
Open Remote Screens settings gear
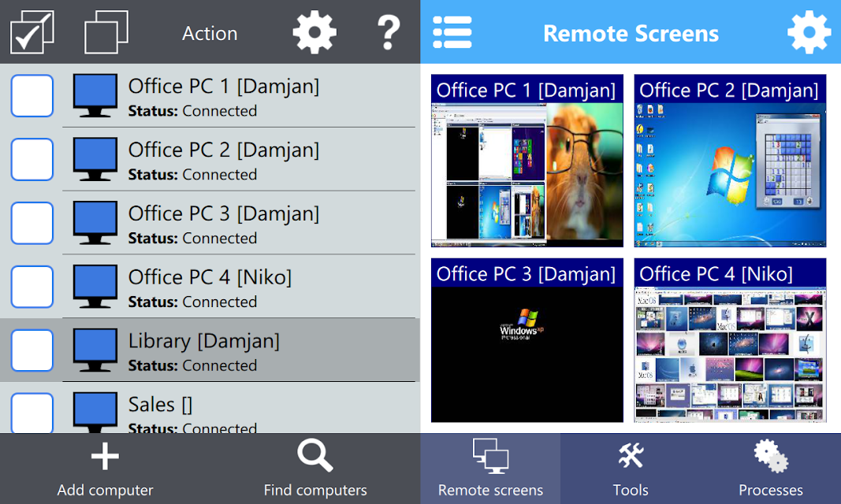(809, 32)
